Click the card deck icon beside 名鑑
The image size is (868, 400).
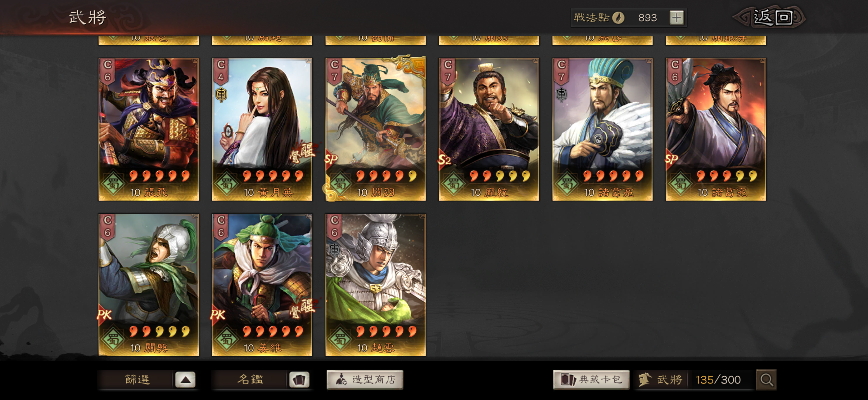(299, 380)
